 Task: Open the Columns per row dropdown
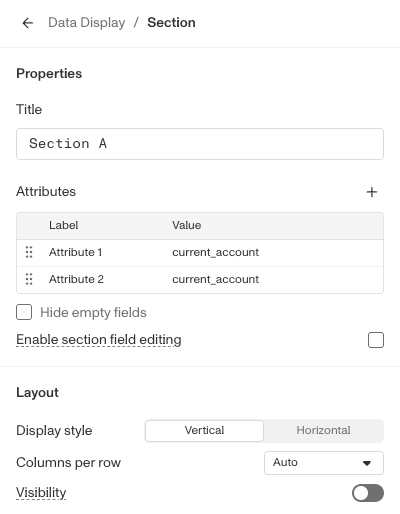[x=324, y=463]
